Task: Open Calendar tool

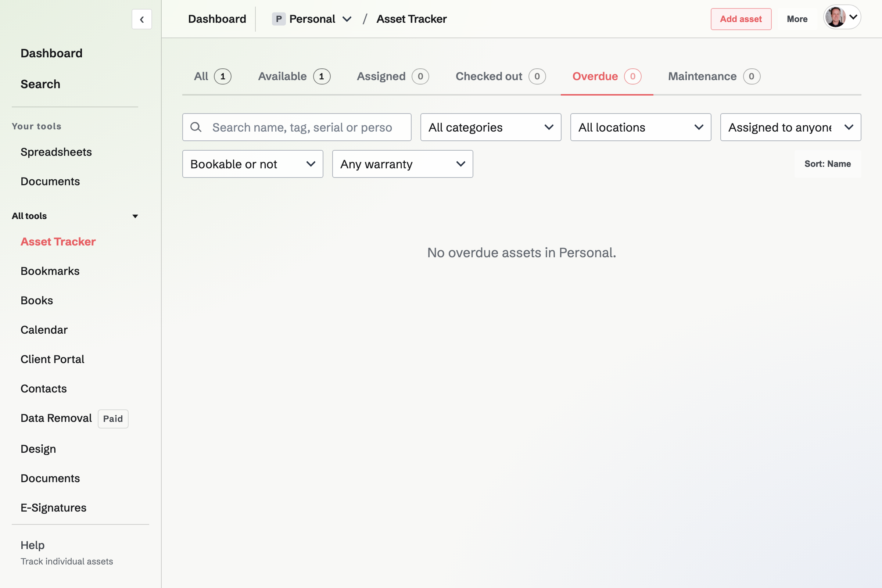Action: pos(44,330)
